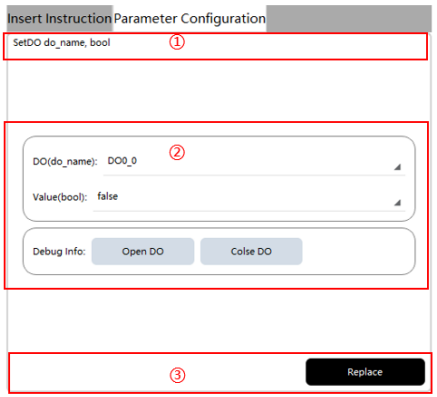Expand the Value(bool) dropdown showing false
437x397 pixels.
coord(249,198)
